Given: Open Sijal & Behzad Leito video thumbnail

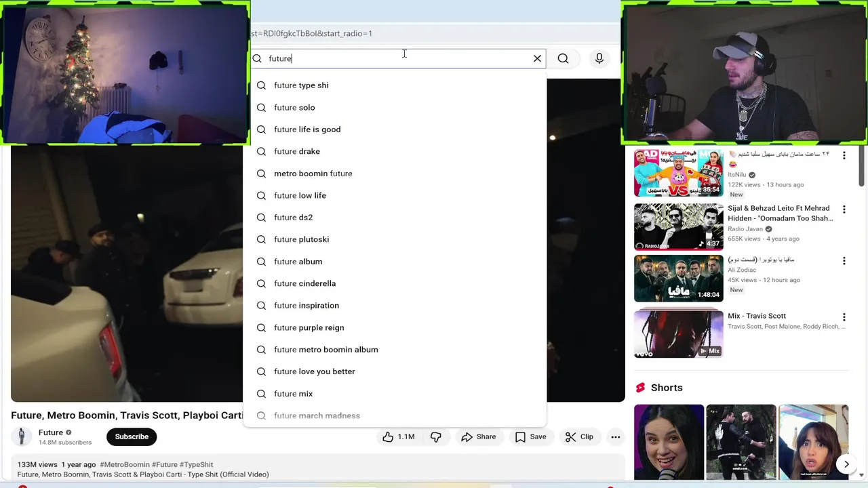Looking at the screenshot, I should [x=678, y=226].
